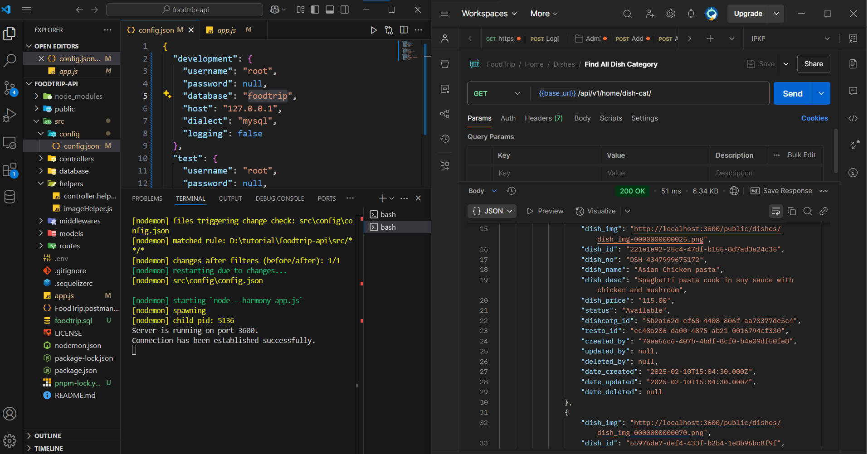Expand the node_modules folder

pyautogui.click(x=72, y=96)
